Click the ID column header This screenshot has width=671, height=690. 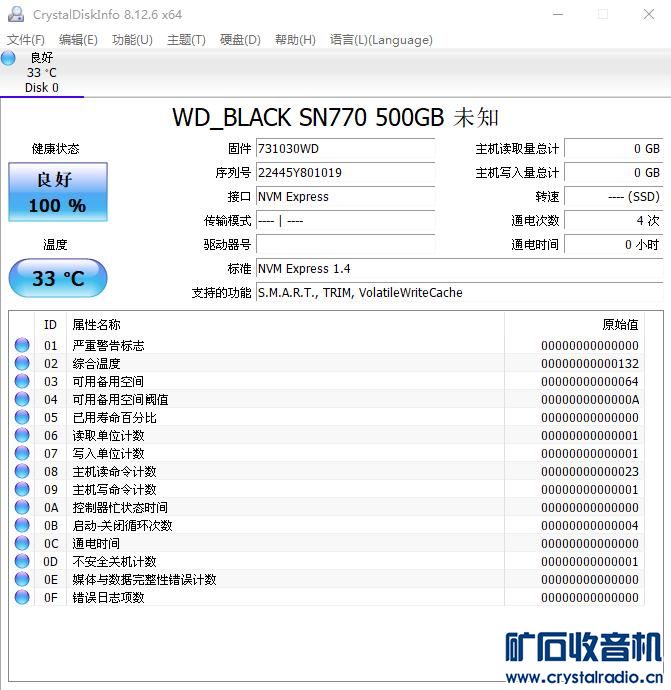(50, 325)
